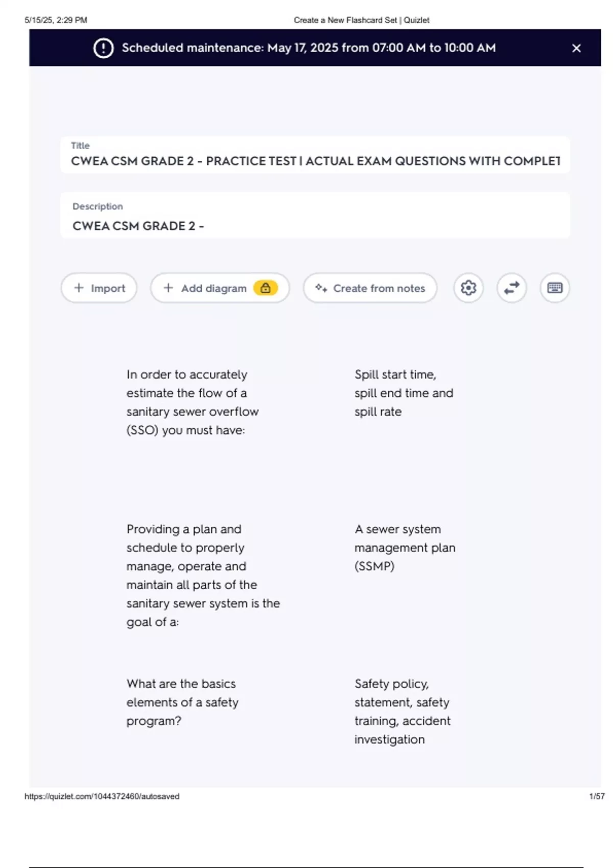Image resolution: width=613 pixels, height=868 pixels.
Task: Edit the definition starting with 'Spill start time'
Action: pyautogui.click(x=404, y=393)
